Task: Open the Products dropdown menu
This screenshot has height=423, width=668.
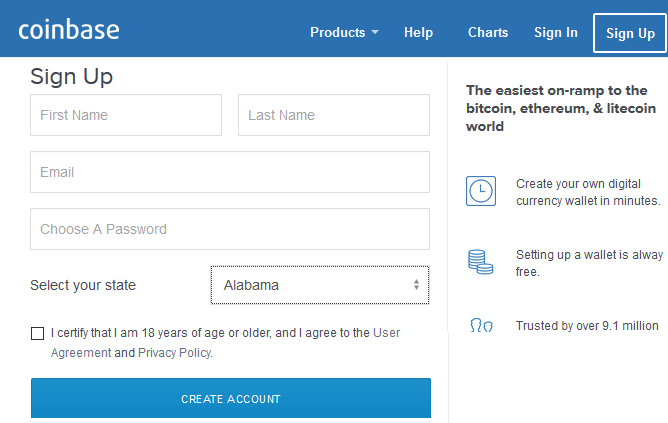Action: pyautogui.click(x=344, y=32)
